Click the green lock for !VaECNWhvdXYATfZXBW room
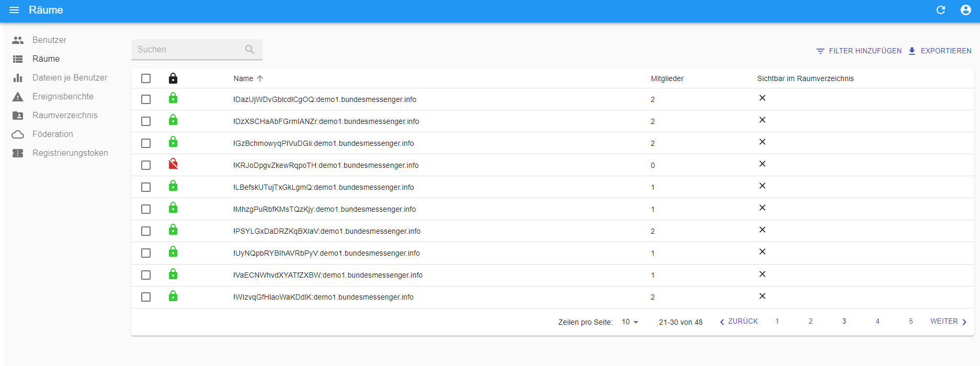Image resolution: width=980 pixels, height=366 pixels. point(173,274)
